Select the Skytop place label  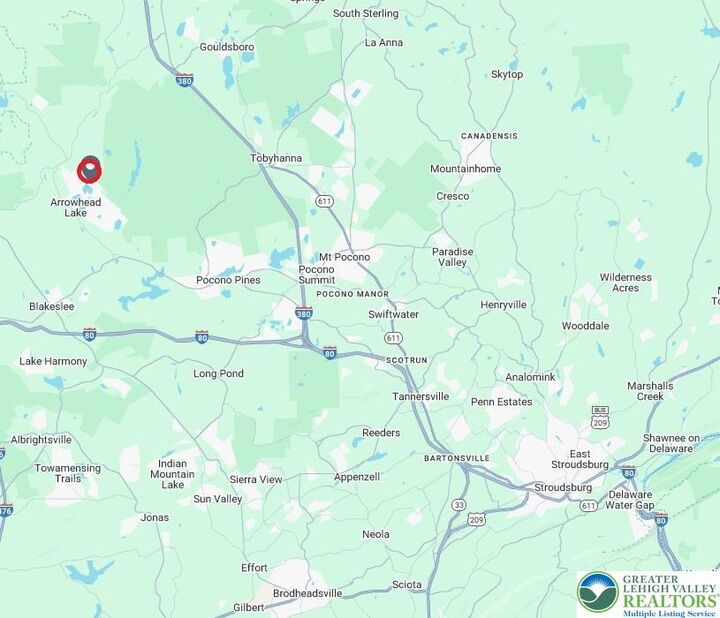tap(507, 74)
